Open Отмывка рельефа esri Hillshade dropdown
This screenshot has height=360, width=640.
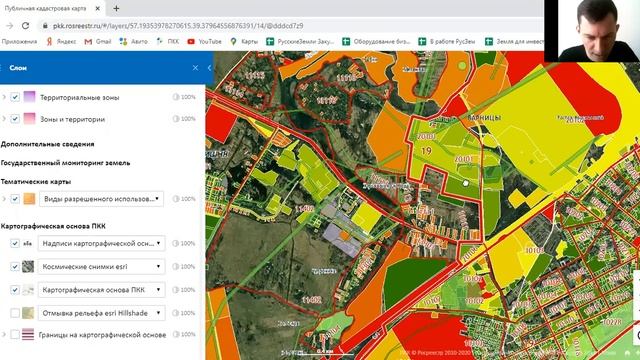(101, 313)
